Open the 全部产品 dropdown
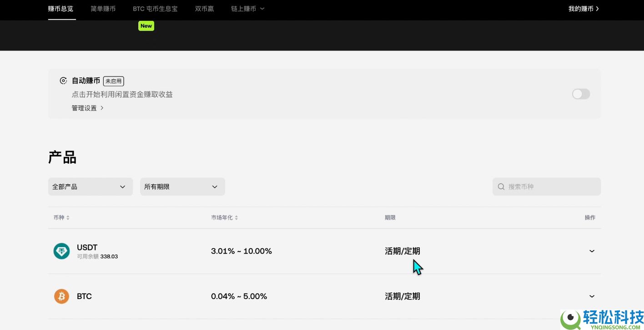This screenshot has height=330, width=644. (90, 186)
